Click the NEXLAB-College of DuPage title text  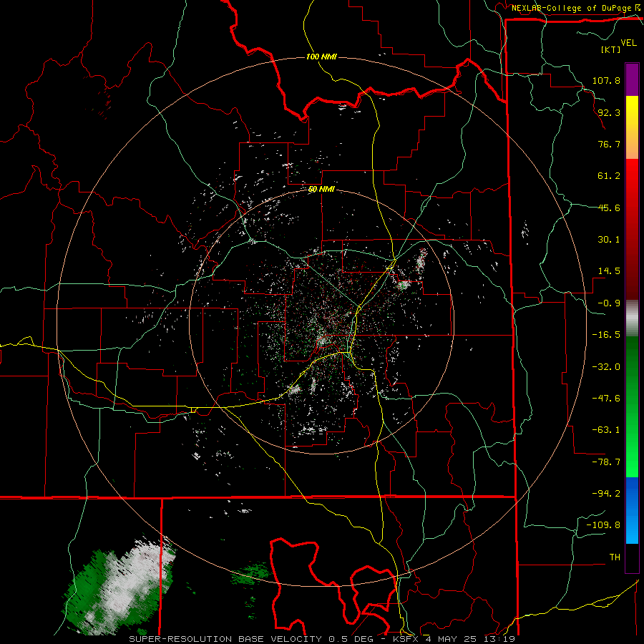[571, 8]
